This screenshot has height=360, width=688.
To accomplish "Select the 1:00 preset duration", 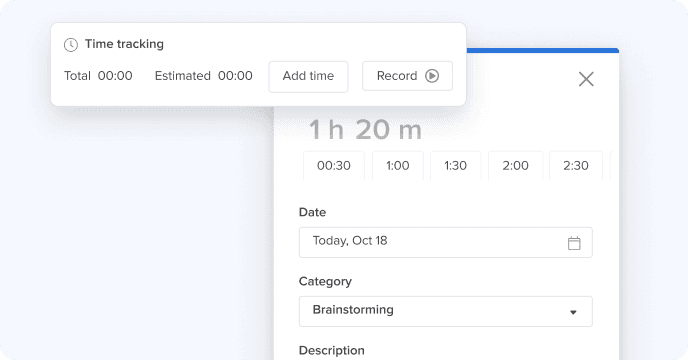I will point(398,166).
